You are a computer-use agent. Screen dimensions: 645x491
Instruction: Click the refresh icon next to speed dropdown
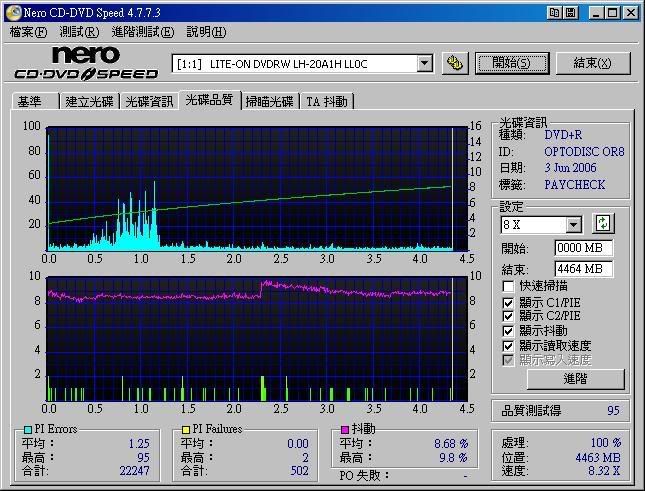[603, 224]
